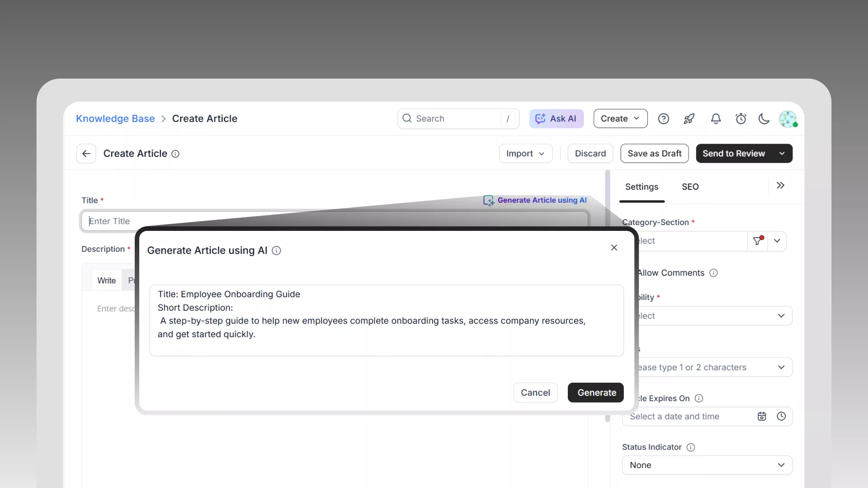The height and width of the screenshot is (488, 868).
Task: Click Save as Draft
Action: point(654,154)
